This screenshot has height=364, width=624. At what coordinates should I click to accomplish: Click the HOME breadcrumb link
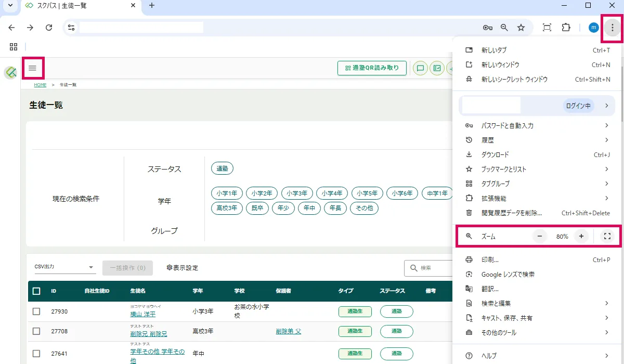tap(40, 85)
